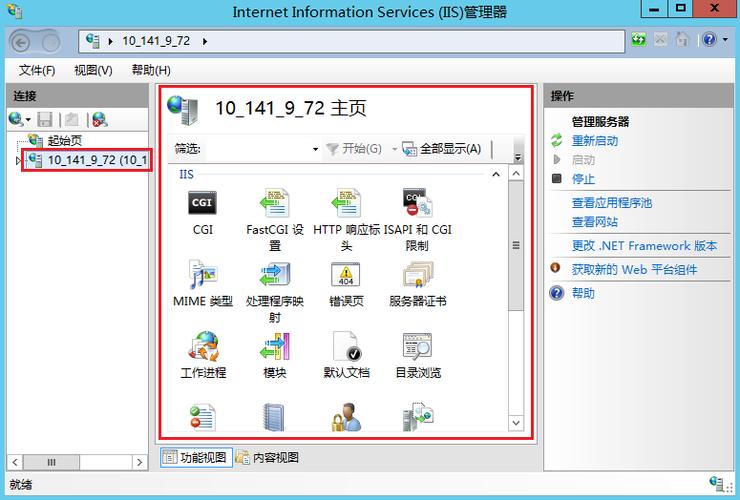
Task: Click 帮助 link in 操作 pane
Action: pos(583,293)
